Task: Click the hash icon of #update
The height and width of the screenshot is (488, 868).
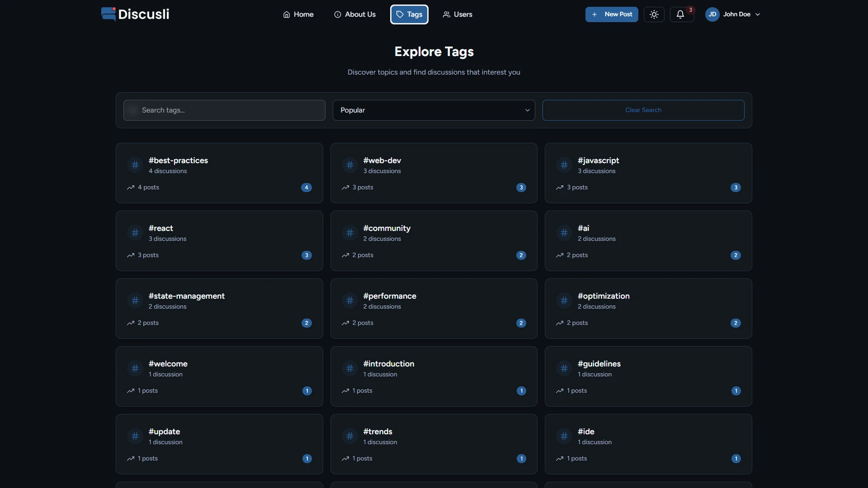Action: (x=135, y=436)
